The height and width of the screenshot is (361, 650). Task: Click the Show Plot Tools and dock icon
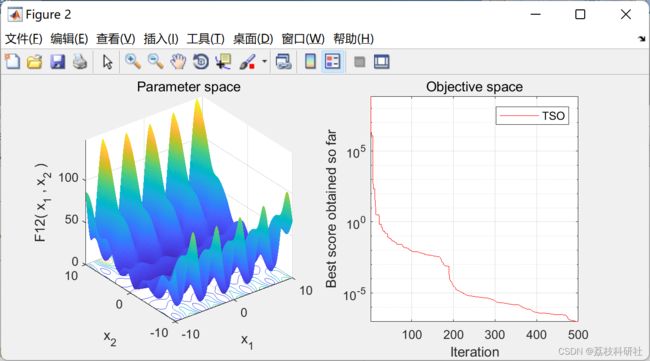[381, 62]
